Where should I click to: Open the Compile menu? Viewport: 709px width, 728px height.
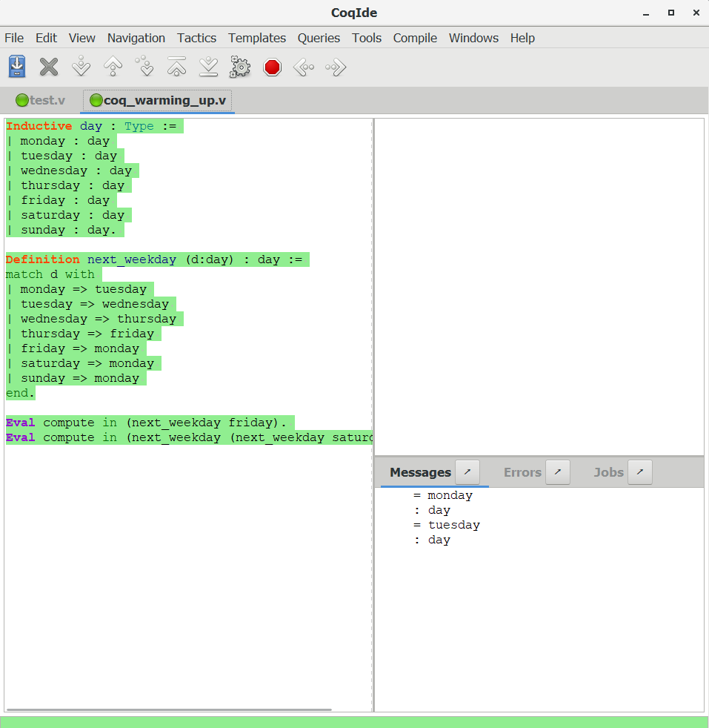[416, 38]
